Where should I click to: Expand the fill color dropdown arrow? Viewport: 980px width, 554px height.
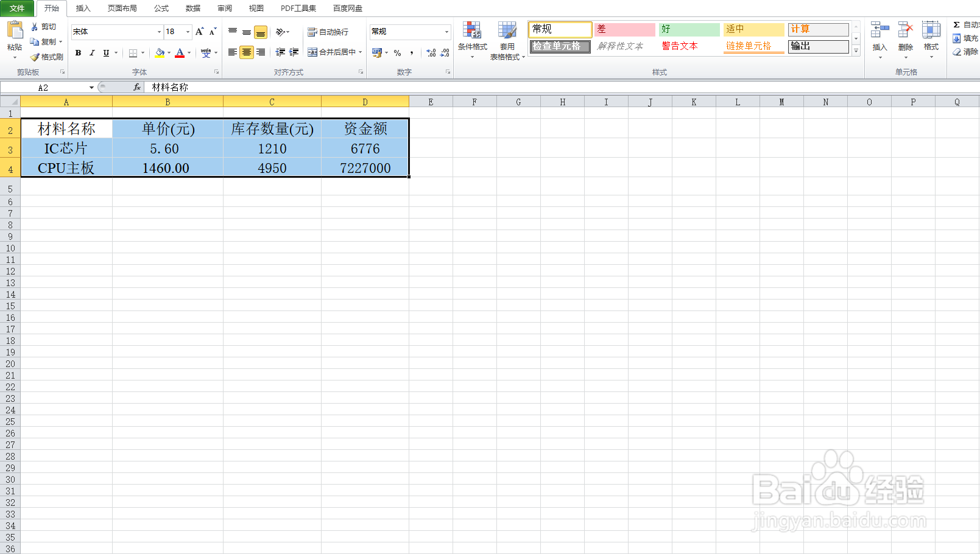pos(169,53)
